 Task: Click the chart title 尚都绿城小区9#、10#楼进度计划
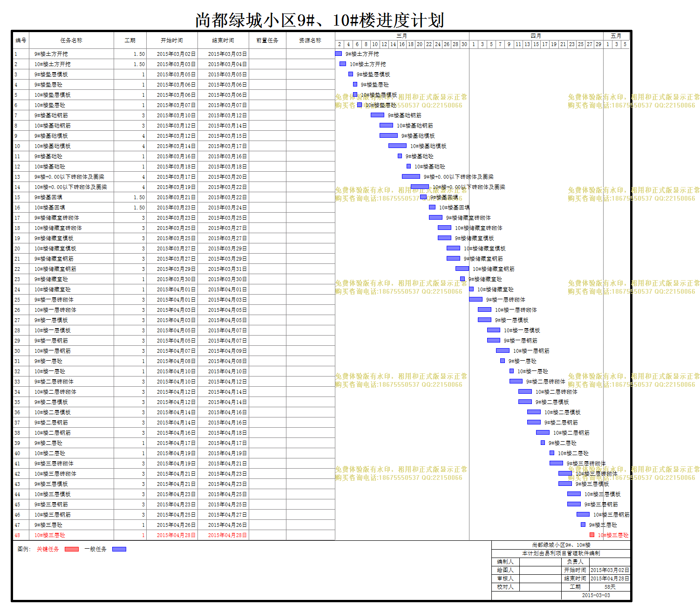coord(319,20)
